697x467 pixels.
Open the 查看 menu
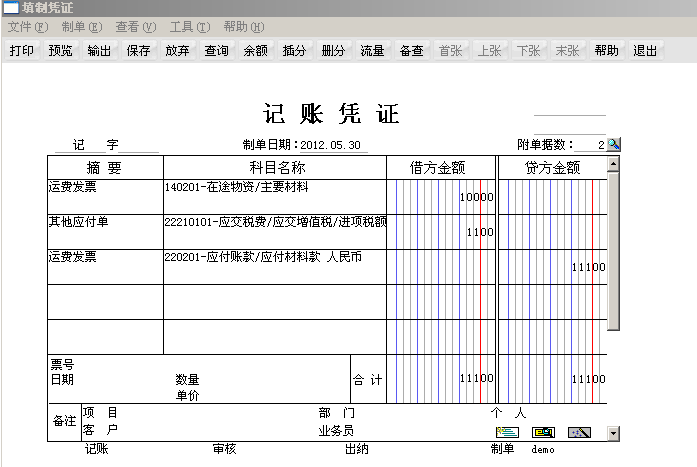(x=135, y=27)
